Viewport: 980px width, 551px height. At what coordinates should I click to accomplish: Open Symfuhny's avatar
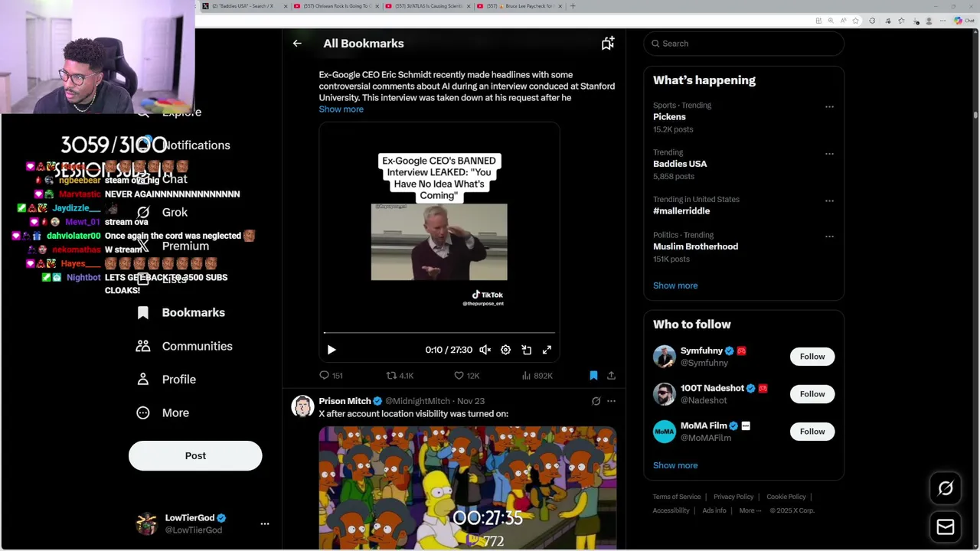click(x=665, y=357)
